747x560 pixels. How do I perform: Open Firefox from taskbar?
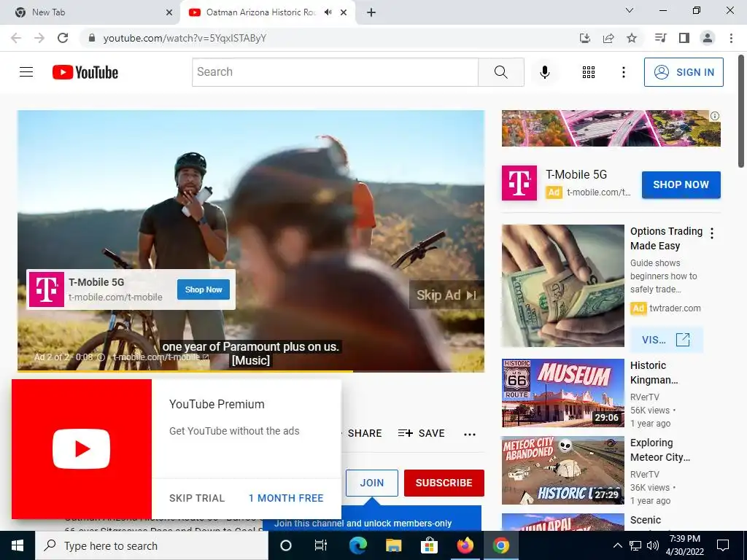click(465, 545)
